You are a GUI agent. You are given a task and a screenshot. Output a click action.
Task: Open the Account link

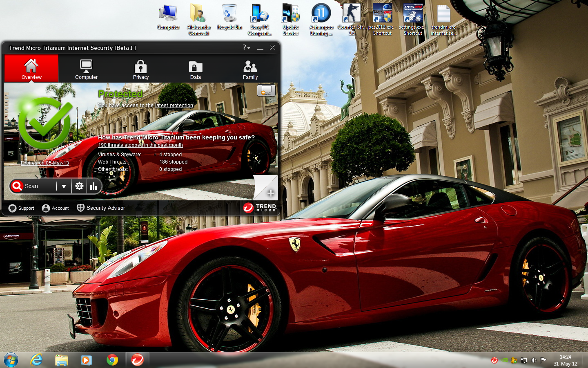tap(56, 208)
